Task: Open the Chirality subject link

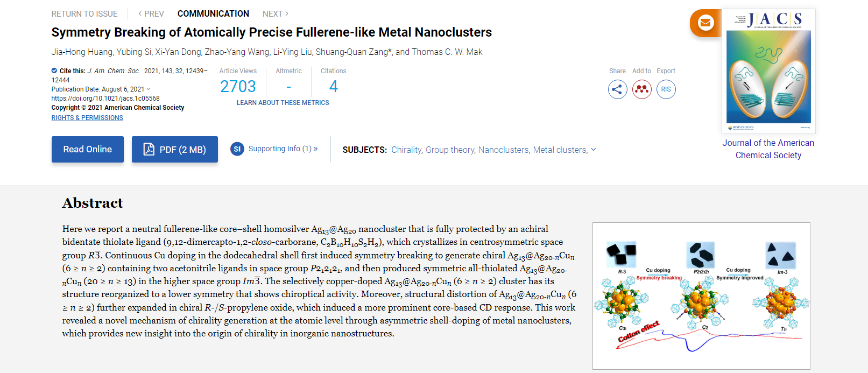Action: (406, 150)
